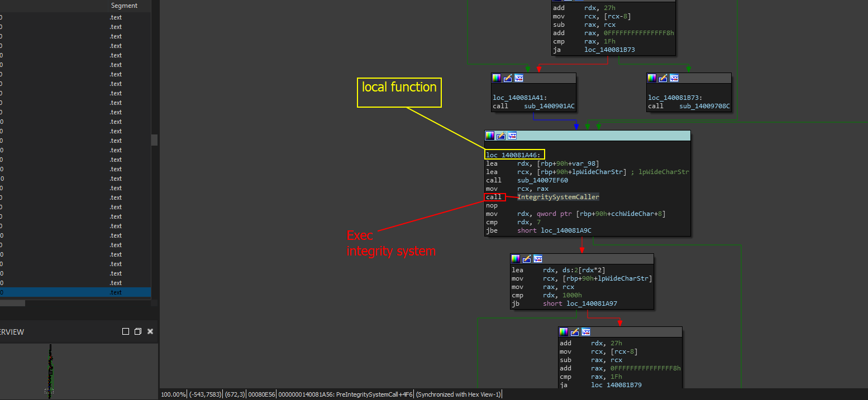Click color icon on loc_140081A41 node
The image size is (868, 400).
tap(497, 78)
